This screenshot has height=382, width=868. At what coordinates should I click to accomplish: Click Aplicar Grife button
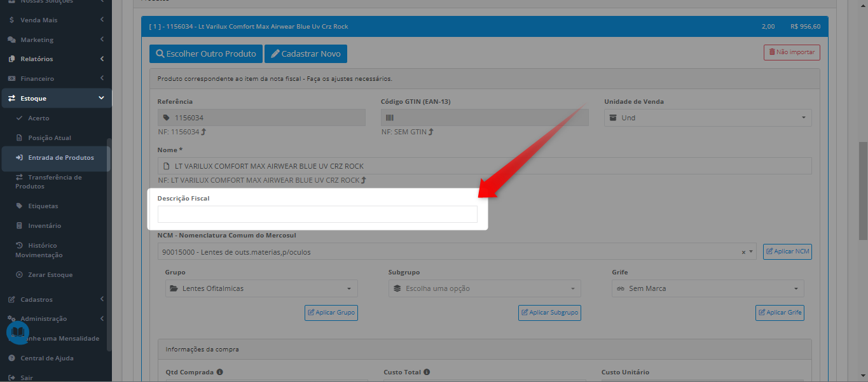[780, 313]
